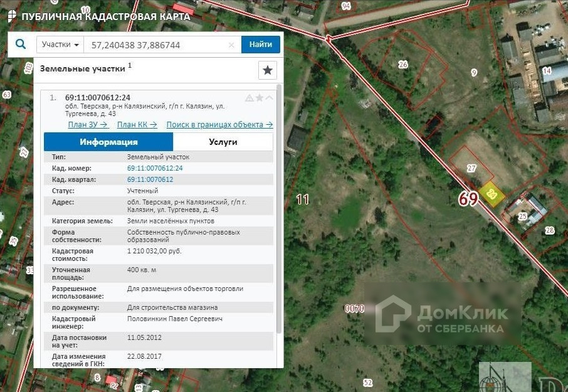Open the План ЗУ link
568x392 pixels.
(x=88, y=125)
